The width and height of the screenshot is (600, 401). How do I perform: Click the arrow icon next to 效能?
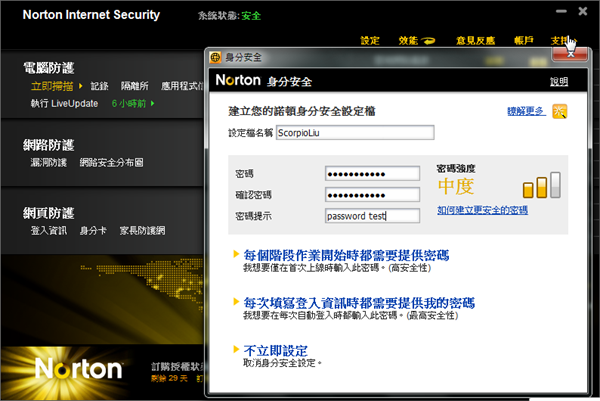point(428,41)
